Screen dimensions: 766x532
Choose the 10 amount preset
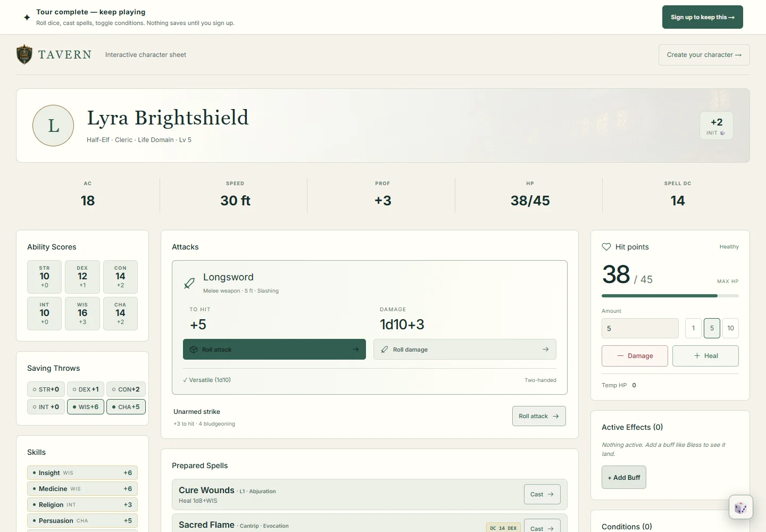point(730,328)
